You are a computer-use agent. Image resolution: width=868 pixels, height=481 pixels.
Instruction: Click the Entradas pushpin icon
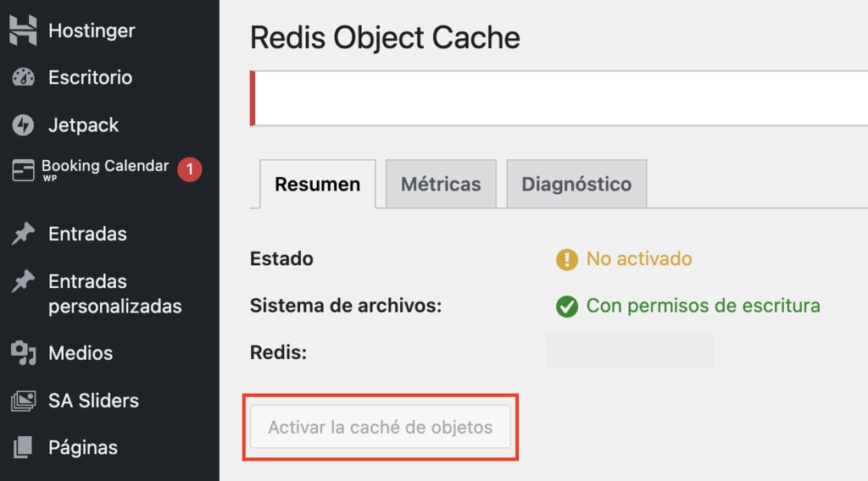23,235
